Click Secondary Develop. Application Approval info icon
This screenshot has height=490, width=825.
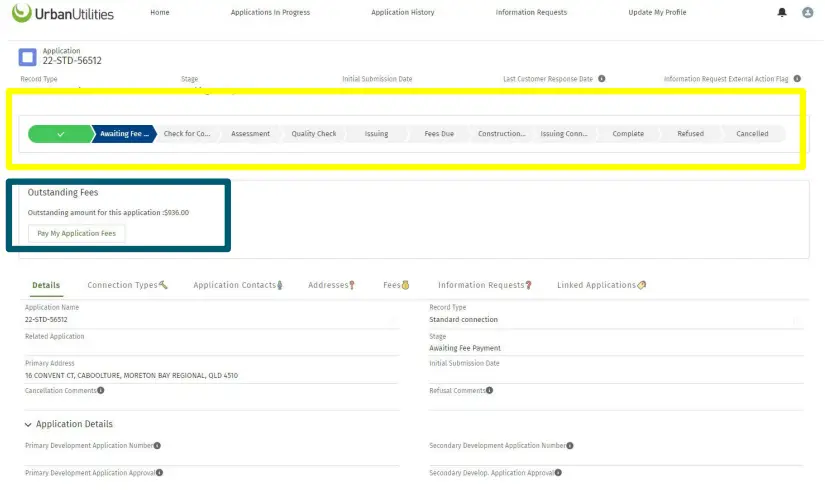pos(558,473)
